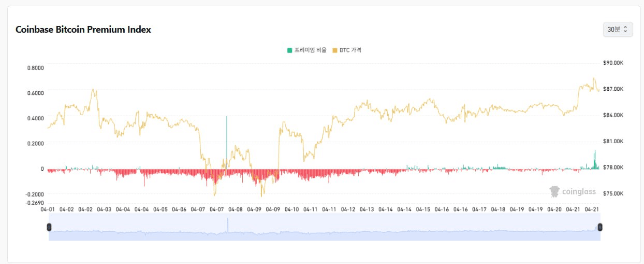
Task: Click the 04-20 date label
Action: tap(555, 210)
